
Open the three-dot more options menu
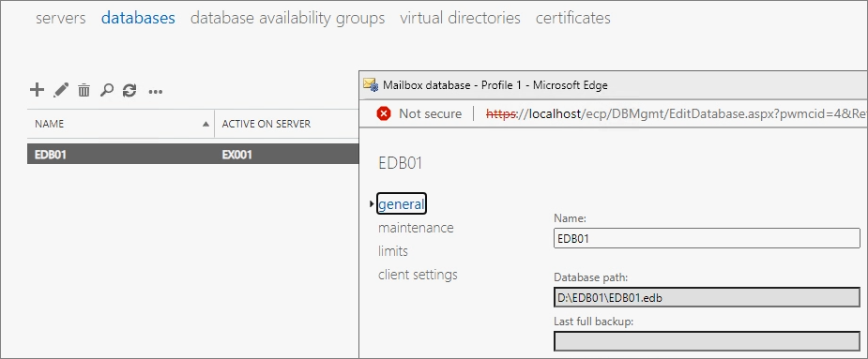pos(156,92)
